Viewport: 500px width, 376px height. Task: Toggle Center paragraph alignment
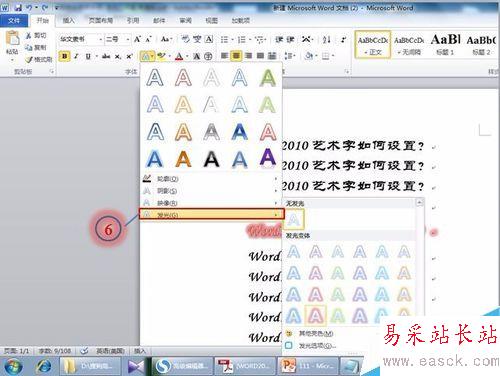236,56
